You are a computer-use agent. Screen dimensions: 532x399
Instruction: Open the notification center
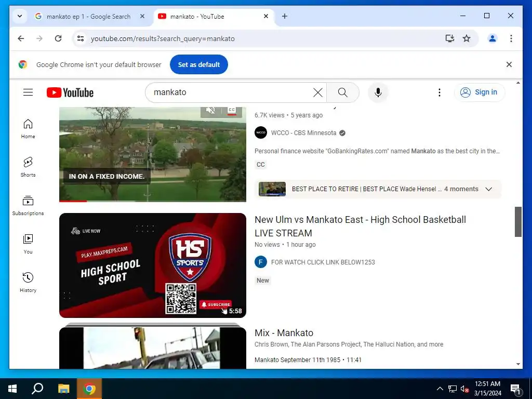tap(515, 389)
